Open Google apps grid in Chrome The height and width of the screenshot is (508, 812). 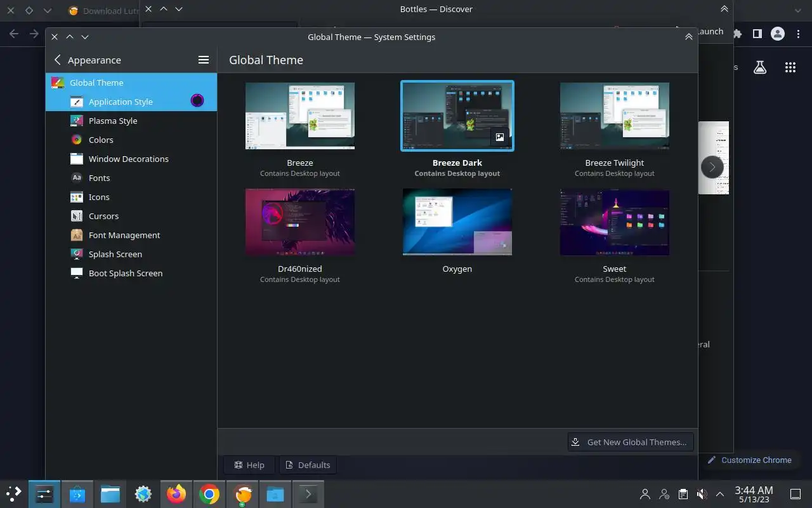pos(790,67)
